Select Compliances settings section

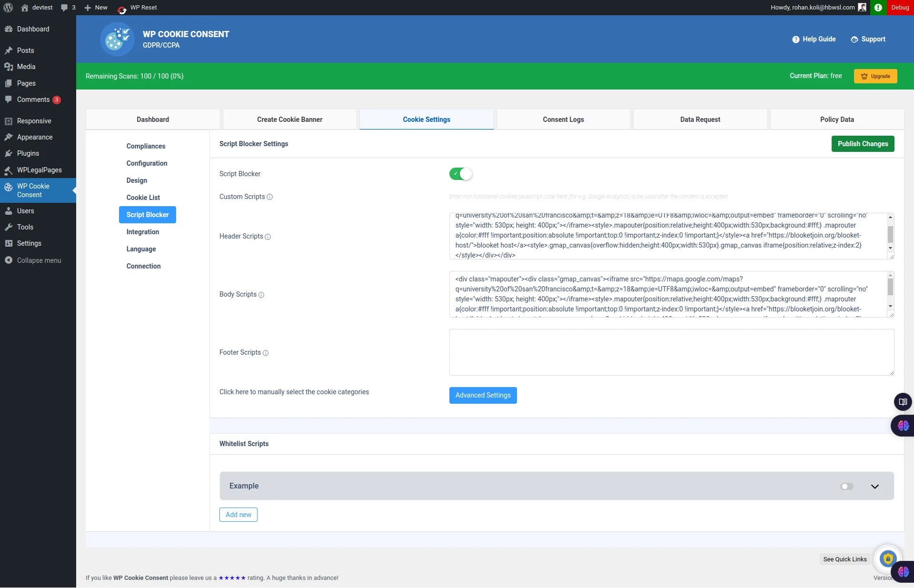click(146, 146)
